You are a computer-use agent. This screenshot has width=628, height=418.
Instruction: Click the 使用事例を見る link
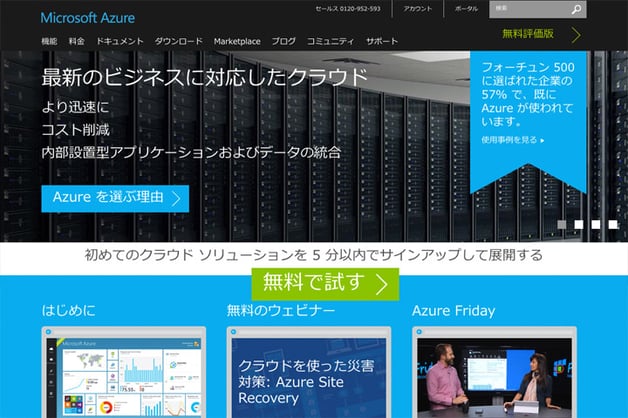tap(513, 140)
